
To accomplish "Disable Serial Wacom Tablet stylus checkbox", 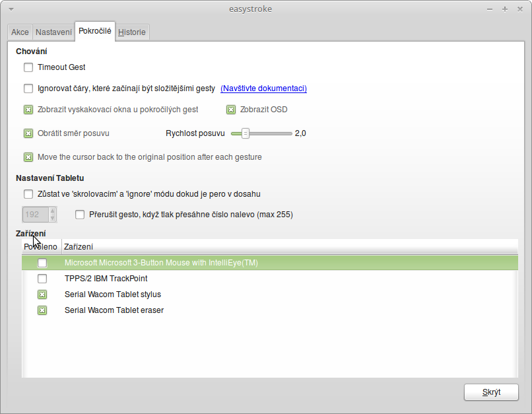I will click(x=42, y=294).
